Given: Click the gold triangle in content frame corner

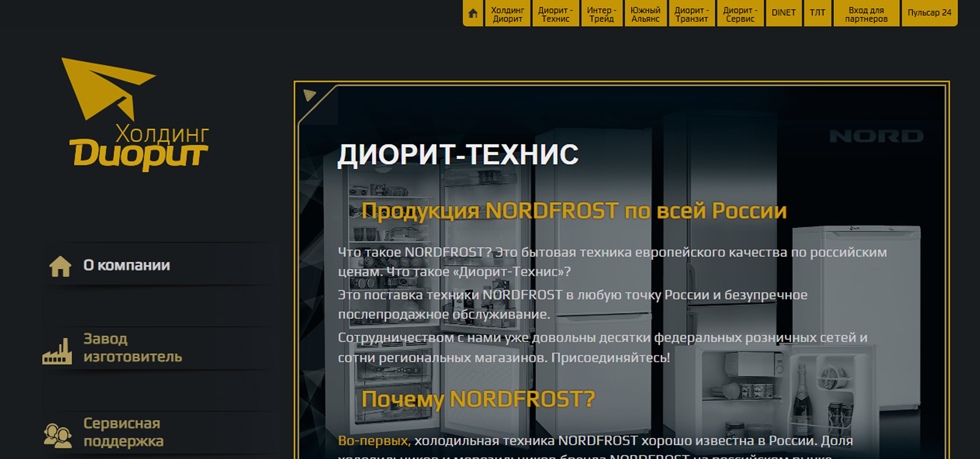Looking at the screenshot, I should [x=309, y=95].
